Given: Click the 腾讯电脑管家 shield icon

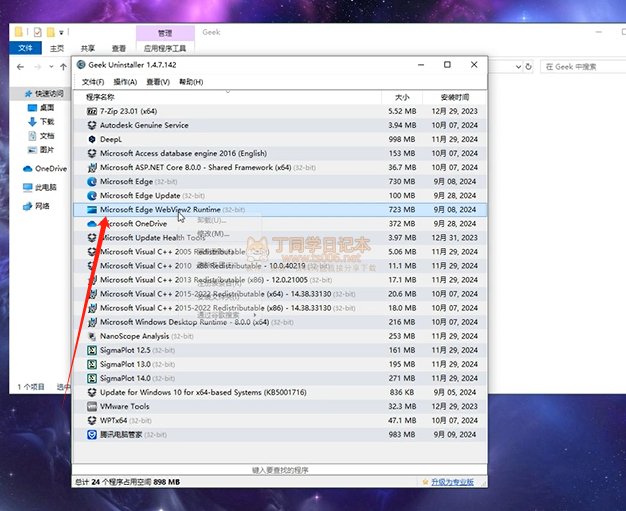Looking at the screenshot, I should click(x=92, y=434).
